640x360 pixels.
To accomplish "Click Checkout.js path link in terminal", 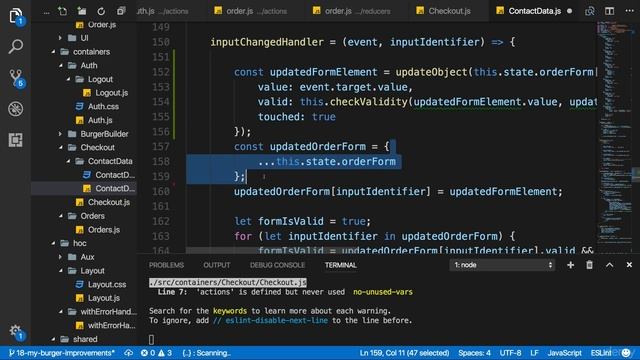I will coord(228,282).
